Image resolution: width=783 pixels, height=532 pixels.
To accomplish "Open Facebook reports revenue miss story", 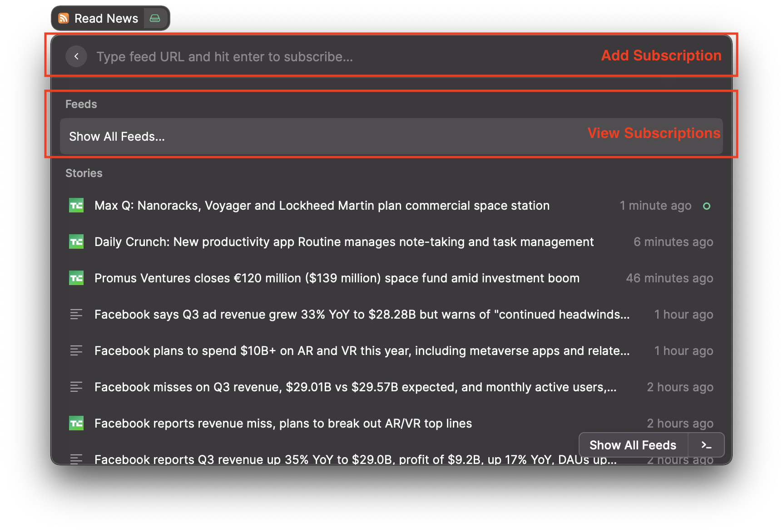I will (x=391, y=424).
